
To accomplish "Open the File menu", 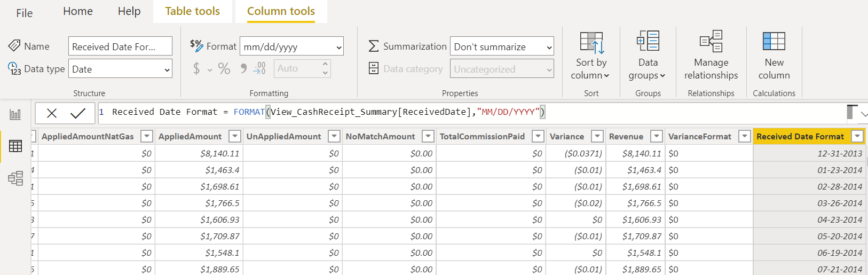I will tap(24, 13).
